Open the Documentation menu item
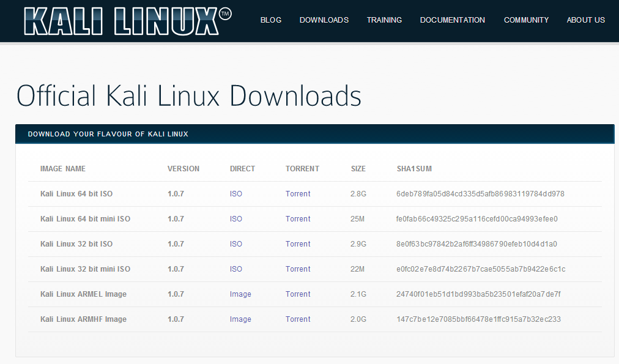This screenshot has height=364, width=619. click(x=453, y=20)
